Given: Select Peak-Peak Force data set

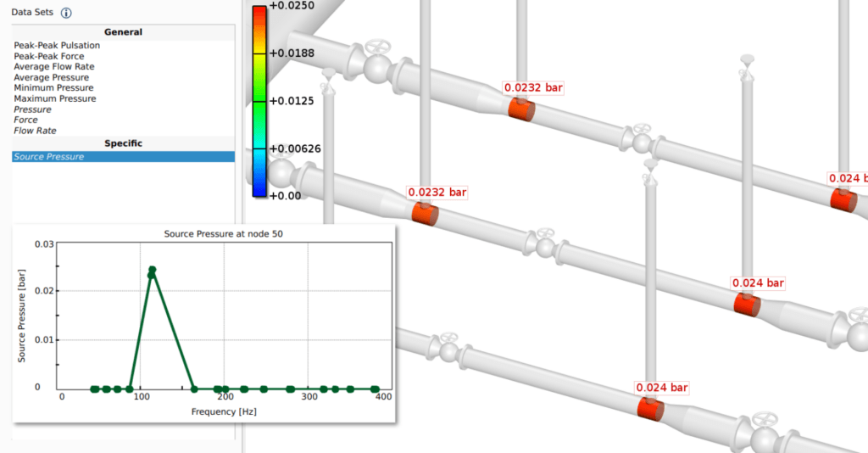Looking at the screenshot, I should tap(48, 56).
